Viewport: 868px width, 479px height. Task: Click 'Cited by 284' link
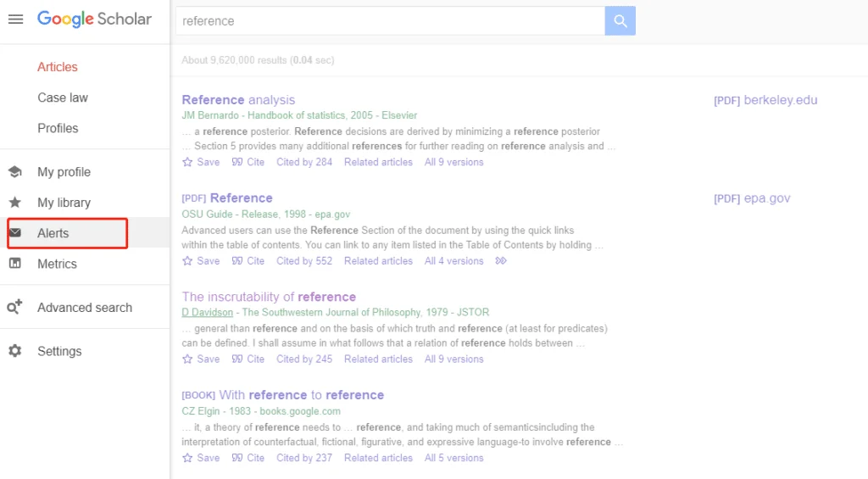304,162
